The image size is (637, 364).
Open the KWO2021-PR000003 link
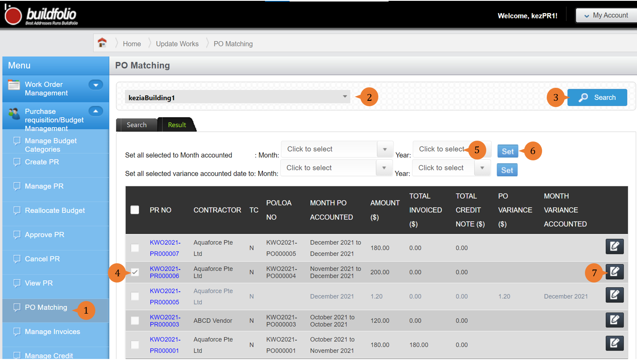pos(165,321)
